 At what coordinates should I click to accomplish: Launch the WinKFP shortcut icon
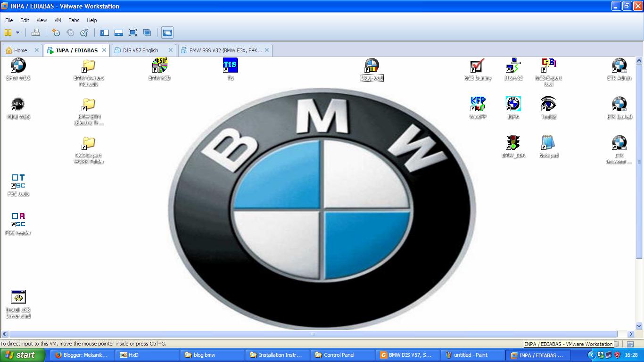pos(478,108)
